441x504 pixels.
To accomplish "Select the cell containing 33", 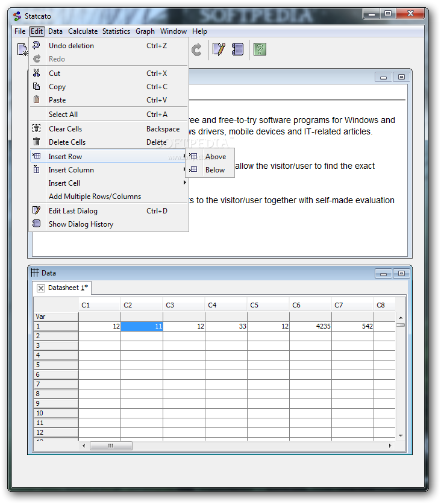I will click(226, 326).
